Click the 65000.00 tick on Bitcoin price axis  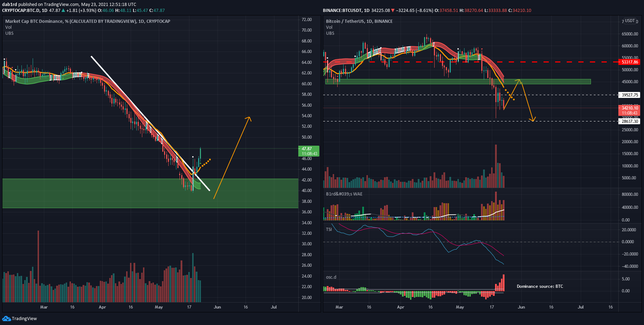[630, 34]
